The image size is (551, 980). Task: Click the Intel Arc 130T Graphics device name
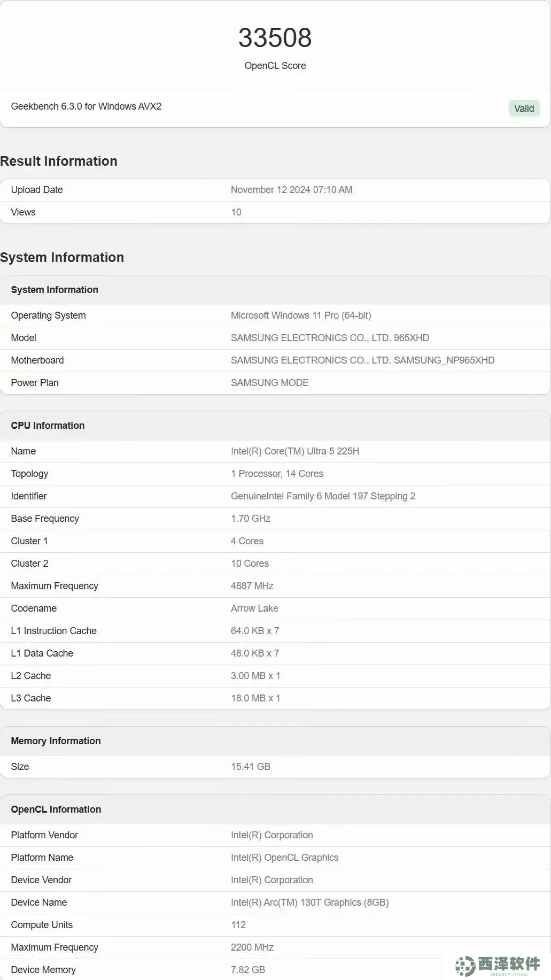tap(309, 902)
